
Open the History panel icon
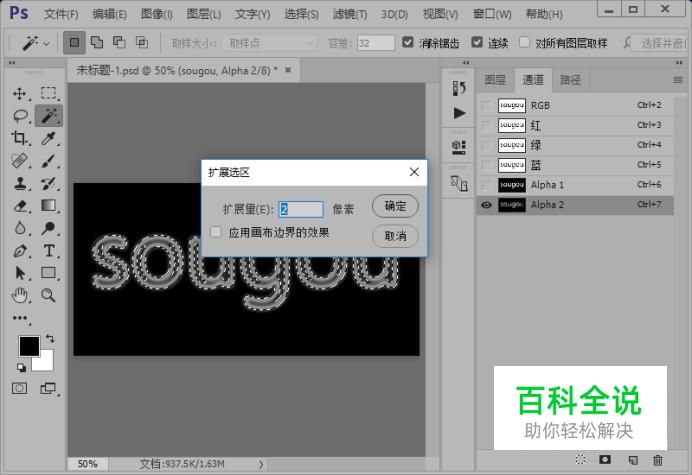[x=459, y=88]
